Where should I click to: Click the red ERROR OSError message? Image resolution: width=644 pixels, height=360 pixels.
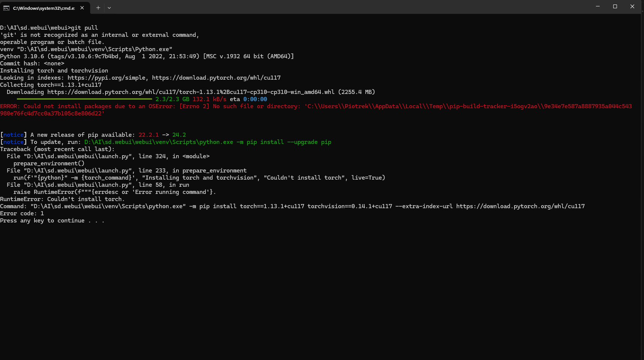[x=150, y=107]
